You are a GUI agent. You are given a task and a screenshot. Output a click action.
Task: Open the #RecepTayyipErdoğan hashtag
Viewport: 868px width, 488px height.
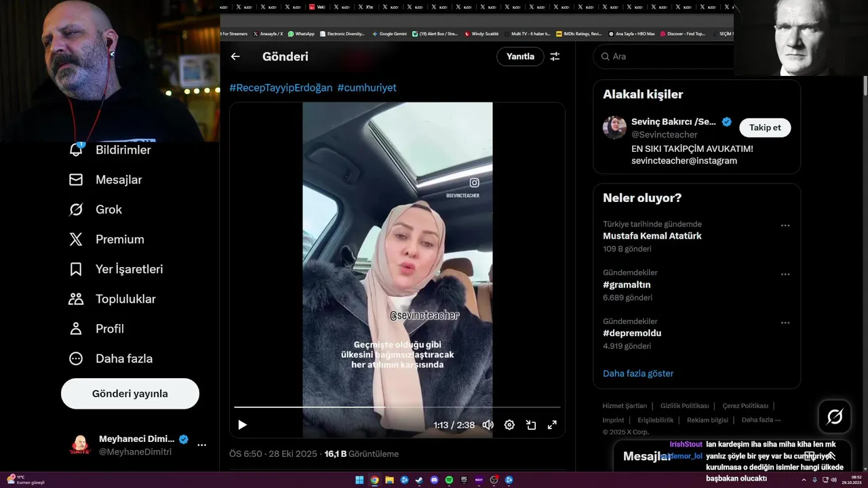tap(281, 87)
